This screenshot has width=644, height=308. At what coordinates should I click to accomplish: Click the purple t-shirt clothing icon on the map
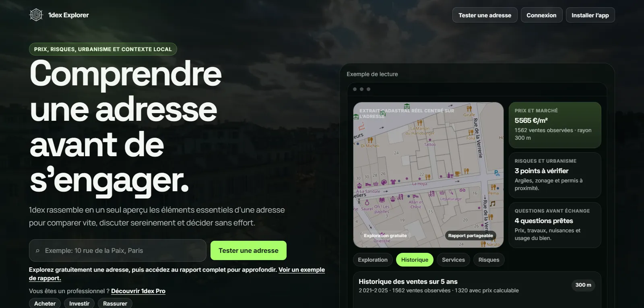tap(393, 182)
